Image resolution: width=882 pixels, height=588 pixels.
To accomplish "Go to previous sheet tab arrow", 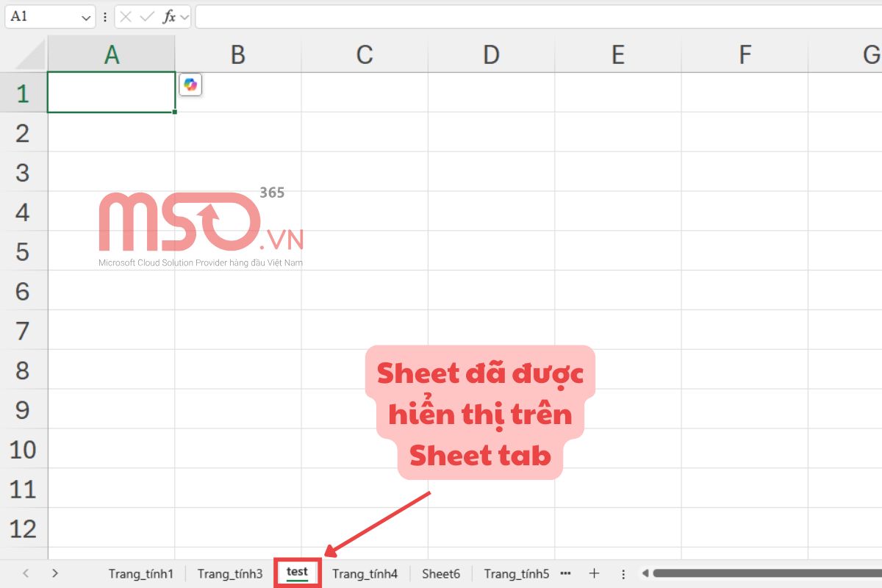I will [26, 573].
